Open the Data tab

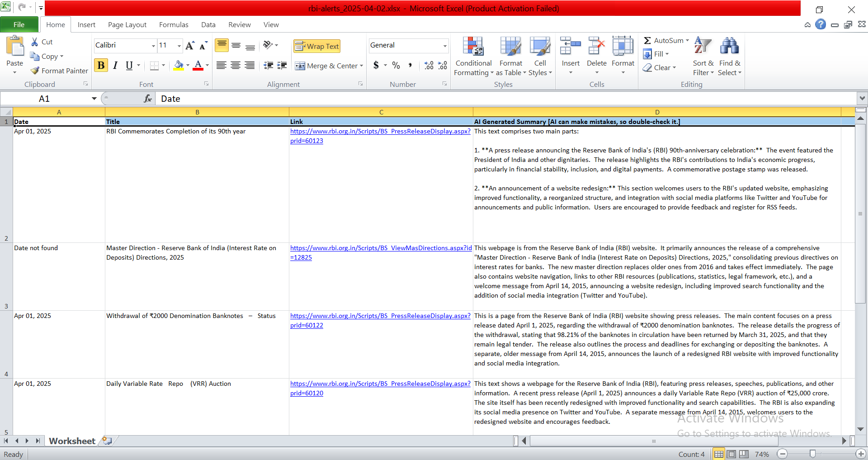(208, 24)
